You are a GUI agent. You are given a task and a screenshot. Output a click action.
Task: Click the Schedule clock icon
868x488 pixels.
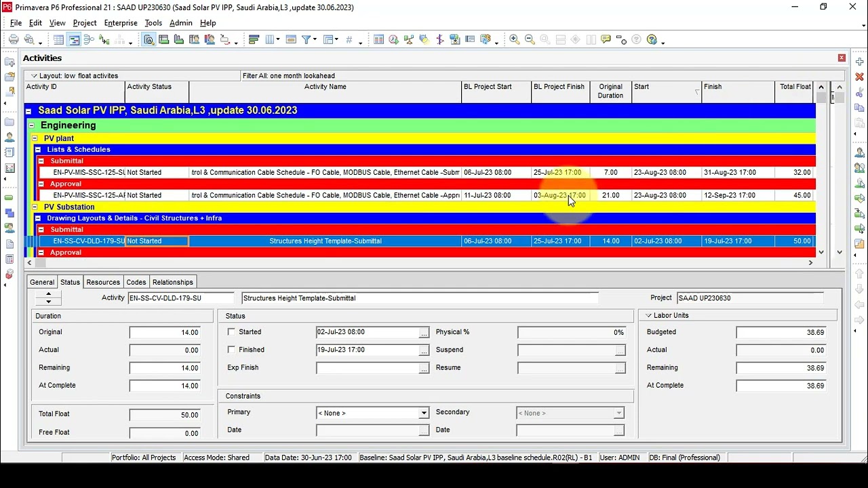(393, 40)
